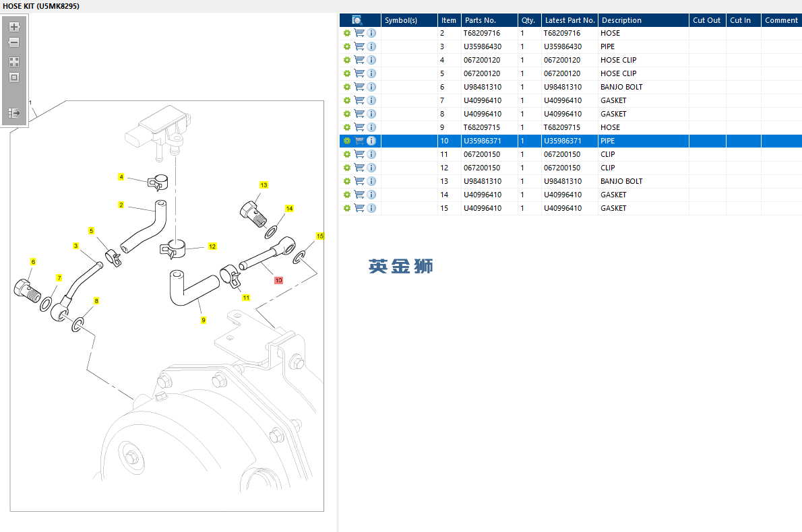The width and height of the screenshot is (802, 532).
Task: Click the Latest Part No. column header
Action: point(569,20)
